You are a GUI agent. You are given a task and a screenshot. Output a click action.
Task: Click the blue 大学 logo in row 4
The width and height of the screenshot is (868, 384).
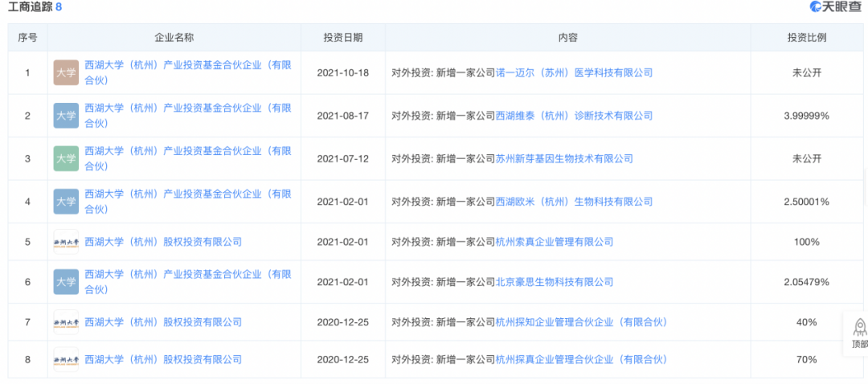(x=66, y=202)
